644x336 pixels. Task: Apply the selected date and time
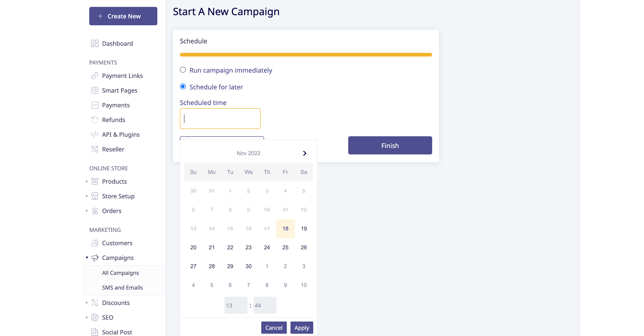(302, 328)
